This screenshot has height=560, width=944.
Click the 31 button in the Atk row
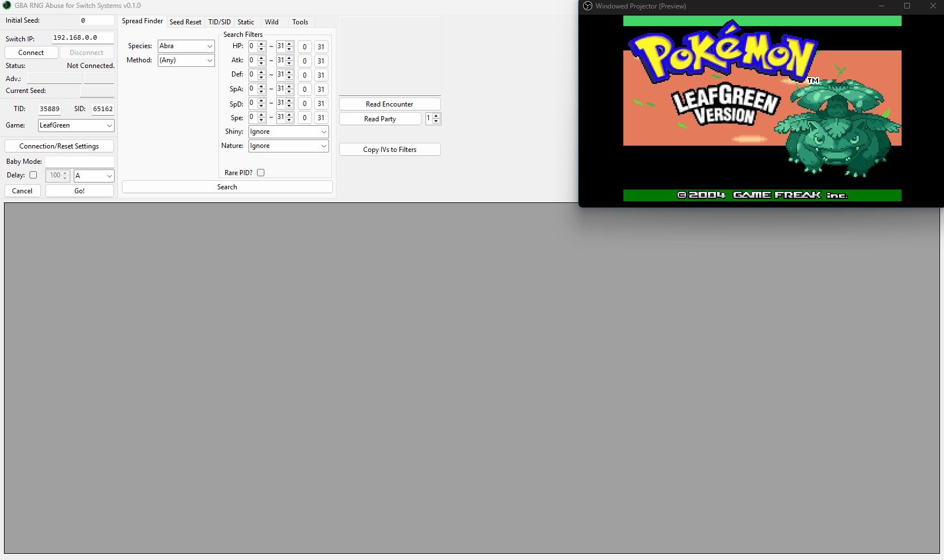321,61
